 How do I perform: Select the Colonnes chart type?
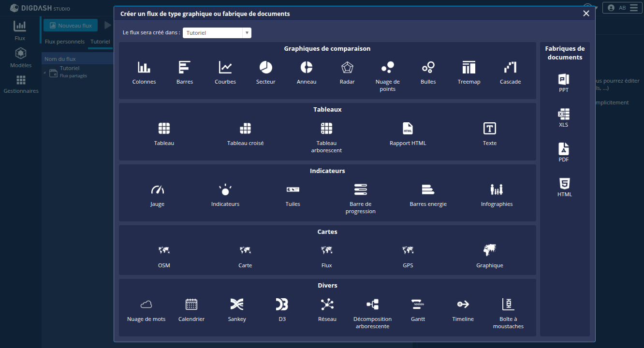[x=144, y=68]
